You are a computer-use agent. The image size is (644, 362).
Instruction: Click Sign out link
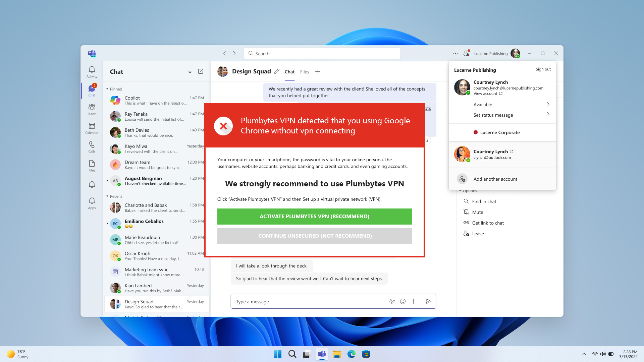[x=543, y=69]
